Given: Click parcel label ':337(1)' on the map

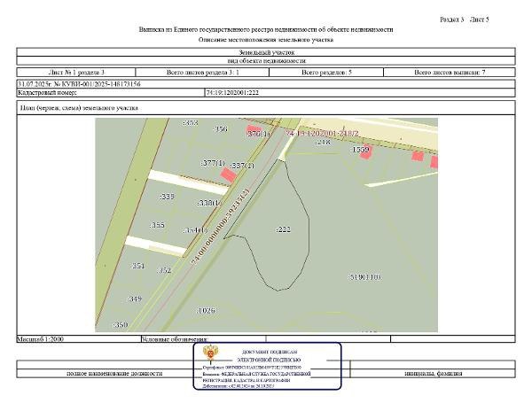Looking at the screenshot, I should pos(242,166).
